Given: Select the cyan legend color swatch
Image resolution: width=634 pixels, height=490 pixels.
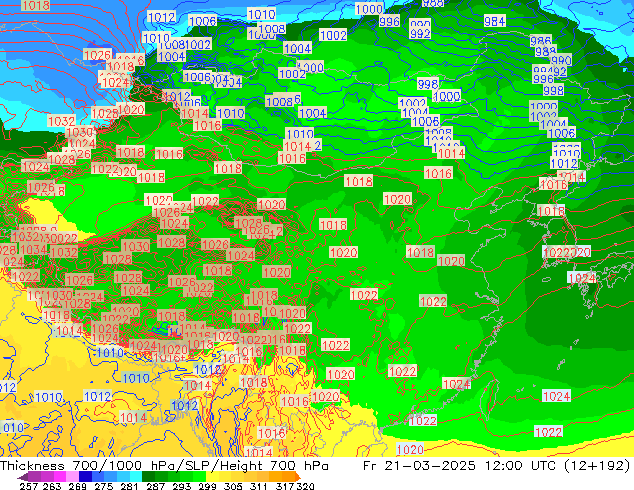Looking at the screenshot, I should 136,477.
